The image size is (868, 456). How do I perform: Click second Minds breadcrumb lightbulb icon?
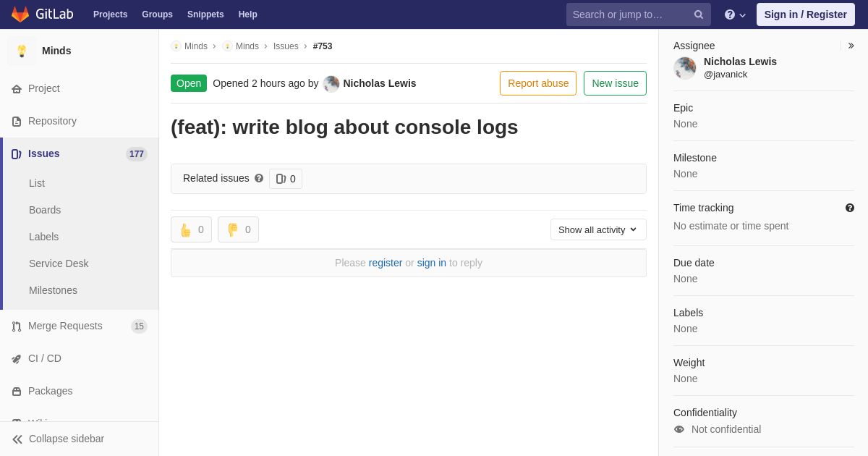click(x=227, y=46)
